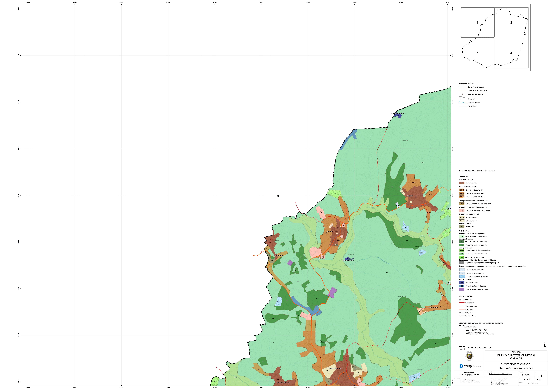Click the hatched EH-3 legend swatch
The width and height of the screenshot is (554, 392).
point(462,197)
